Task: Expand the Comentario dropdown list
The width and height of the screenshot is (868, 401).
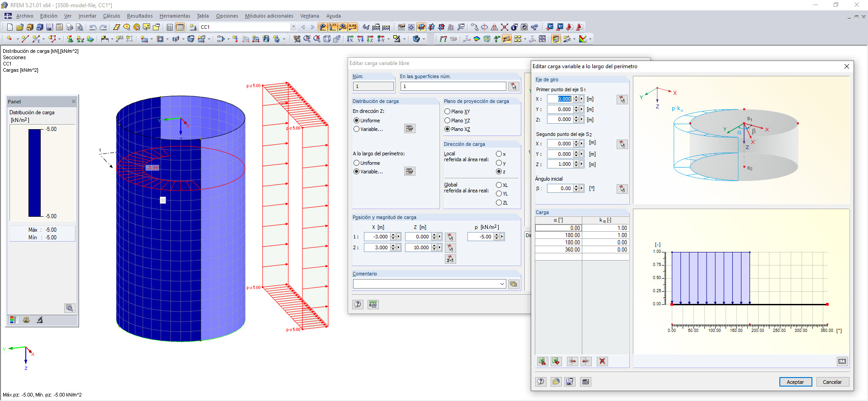Action: [502, 284]
